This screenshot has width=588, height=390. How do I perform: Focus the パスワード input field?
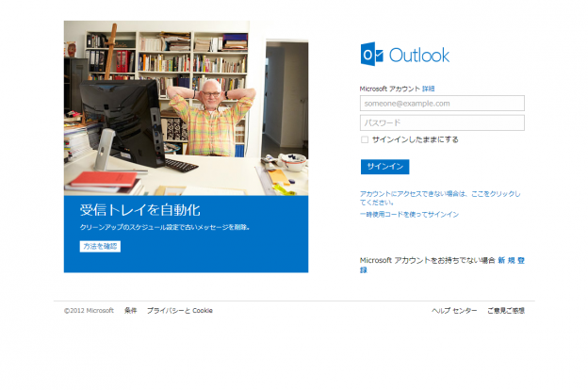[442, 123]
